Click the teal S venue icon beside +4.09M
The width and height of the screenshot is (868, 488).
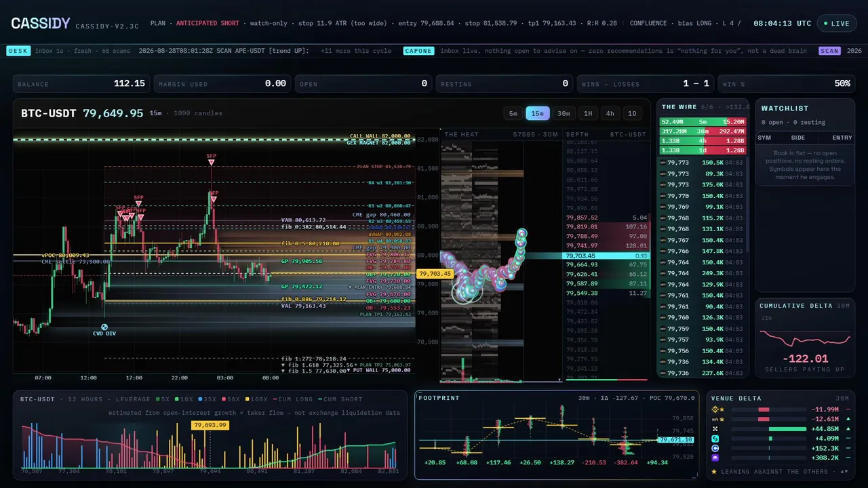pos(715,439)
